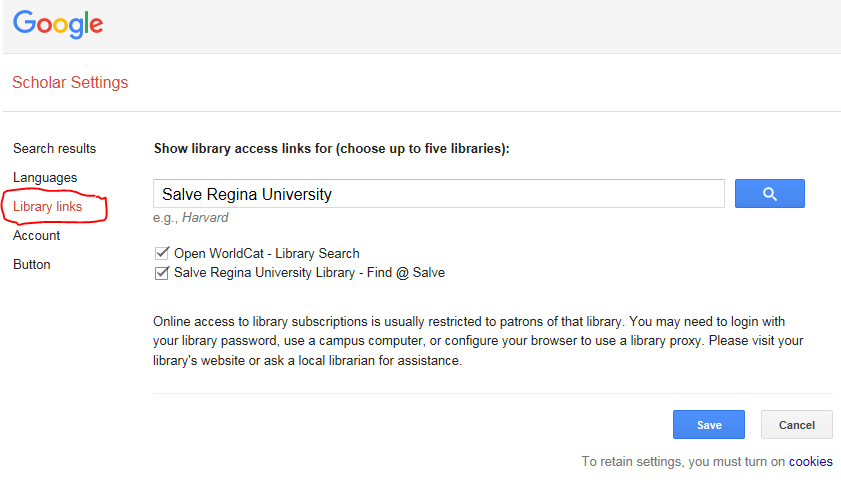Screen dimensions: 841x485
Task: Uncheck the Salve Regina University Library checkbox box
Action: pos(161,273)
